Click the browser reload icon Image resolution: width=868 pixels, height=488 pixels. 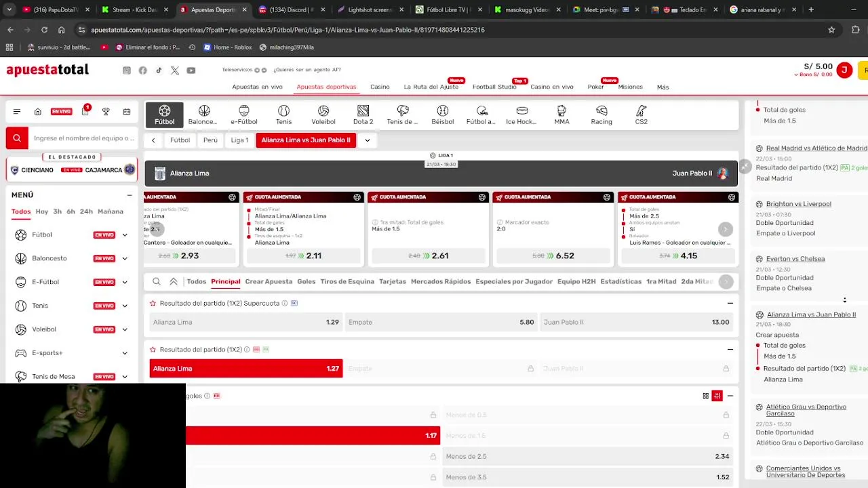point(44,30)
